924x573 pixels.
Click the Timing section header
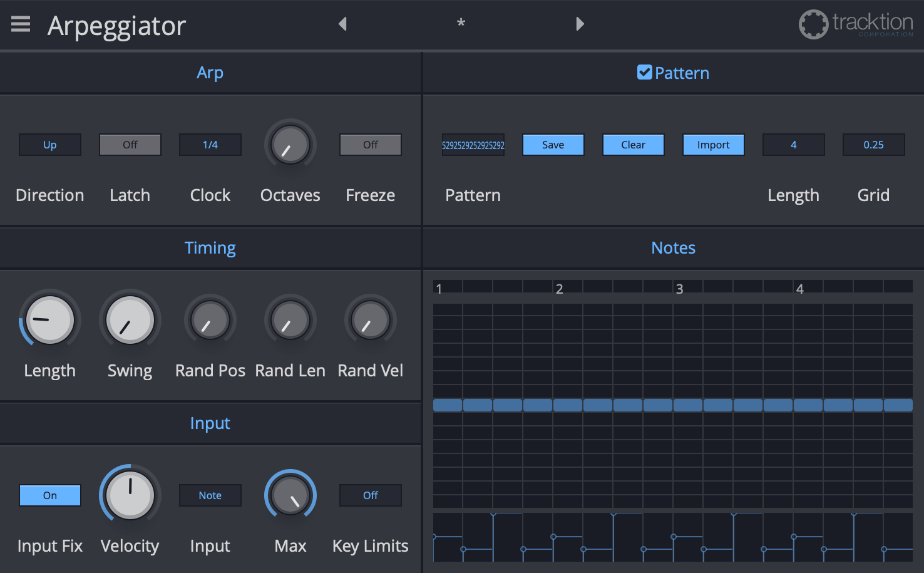click(x=210, y=247)
